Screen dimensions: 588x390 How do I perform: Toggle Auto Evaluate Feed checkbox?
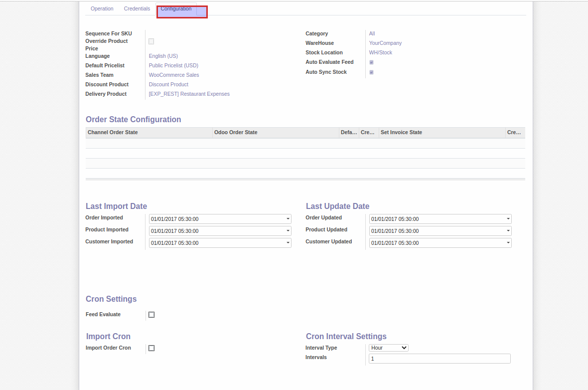pyautogui.click(x=371, y=62)
